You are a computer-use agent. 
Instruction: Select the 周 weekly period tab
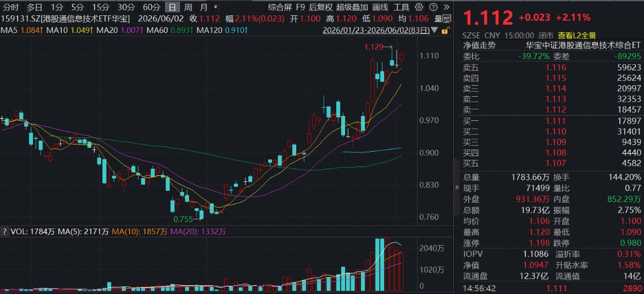188,7
